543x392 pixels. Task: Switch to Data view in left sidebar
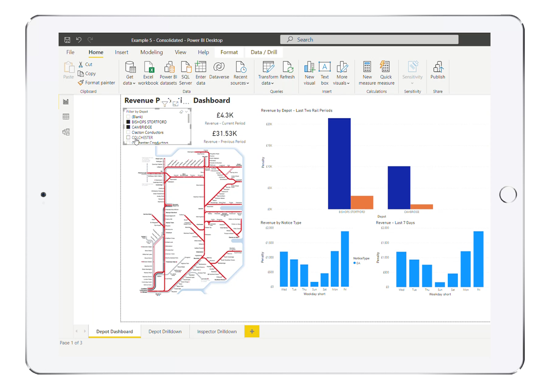[x=66, y=117]
